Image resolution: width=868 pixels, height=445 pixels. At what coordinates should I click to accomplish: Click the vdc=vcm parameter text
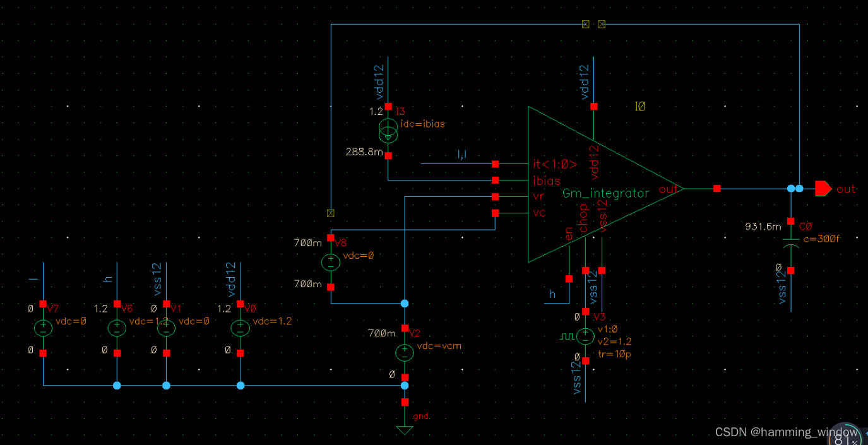tap(439, 346)
